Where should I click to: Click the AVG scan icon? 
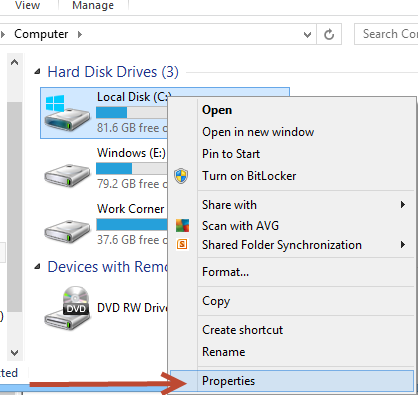pyautogui.click(x=182, y=226)
